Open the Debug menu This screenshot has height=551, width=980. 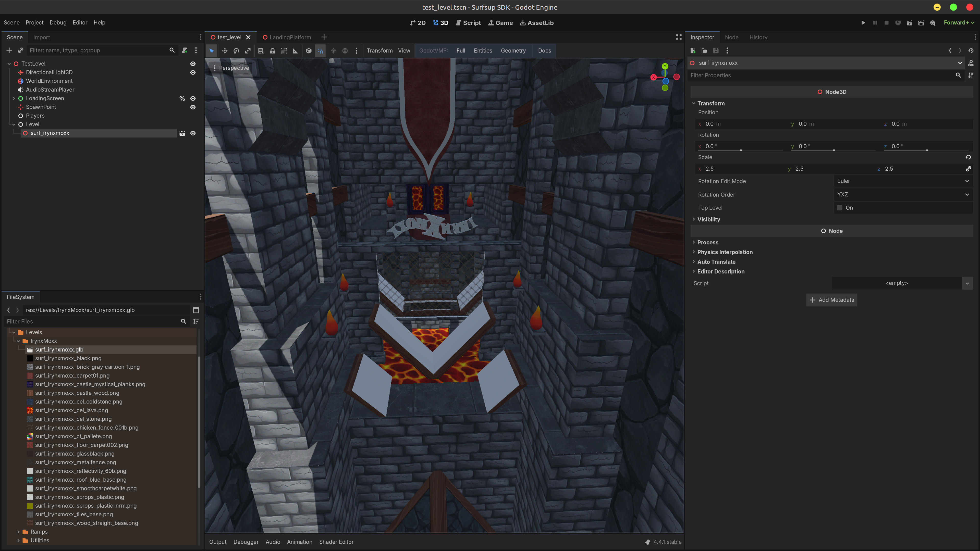click(x=58, y=22)
